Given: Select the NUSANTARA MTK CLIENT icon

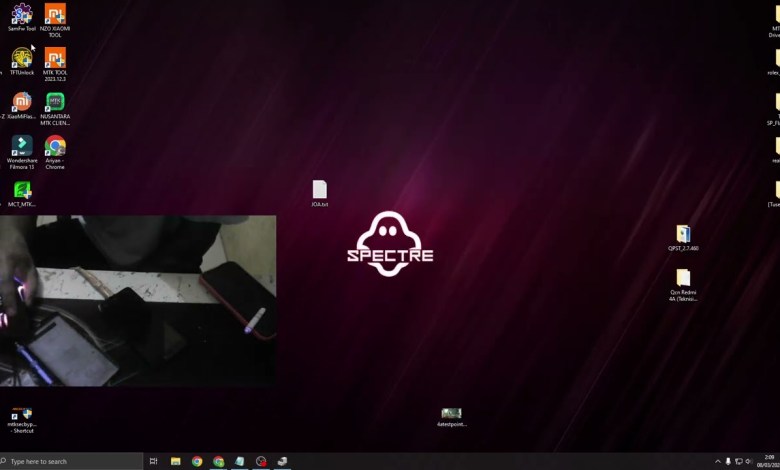Looking at the screenshot, I should [55, 102].
